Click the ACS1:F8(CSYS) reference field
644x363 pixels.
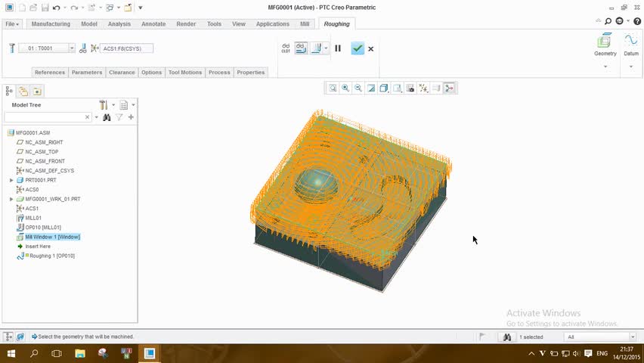[x=126, y=48]
